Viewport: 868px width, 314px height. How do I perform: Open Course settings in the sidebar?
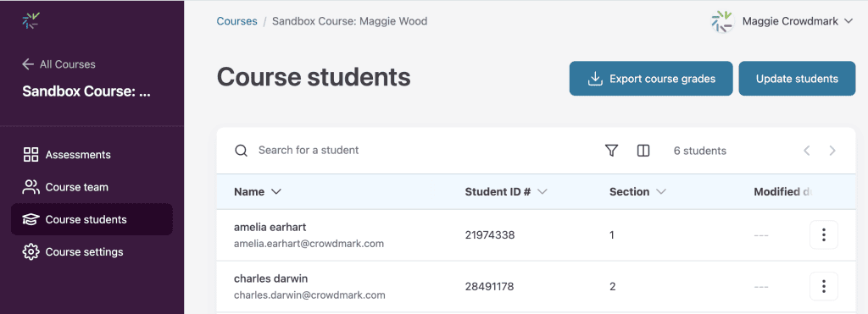[x=92, y=252]
